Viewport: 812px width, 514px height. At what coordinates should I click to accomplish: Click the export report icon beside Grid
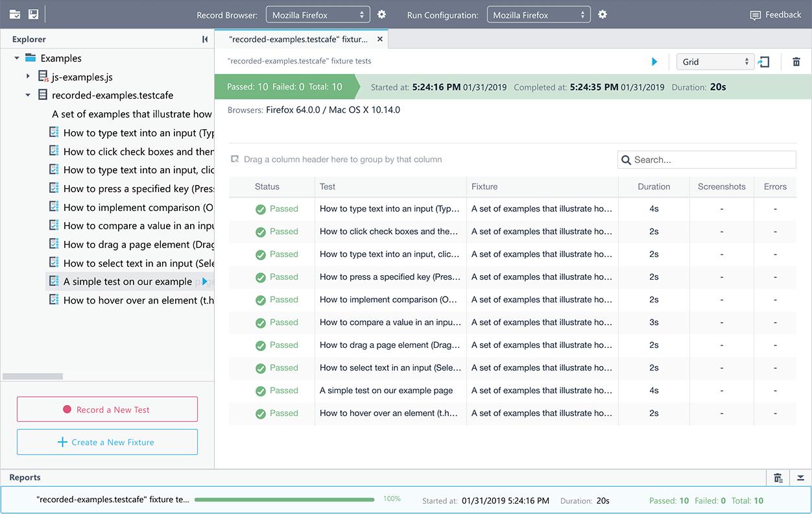(x=765, y=62)
